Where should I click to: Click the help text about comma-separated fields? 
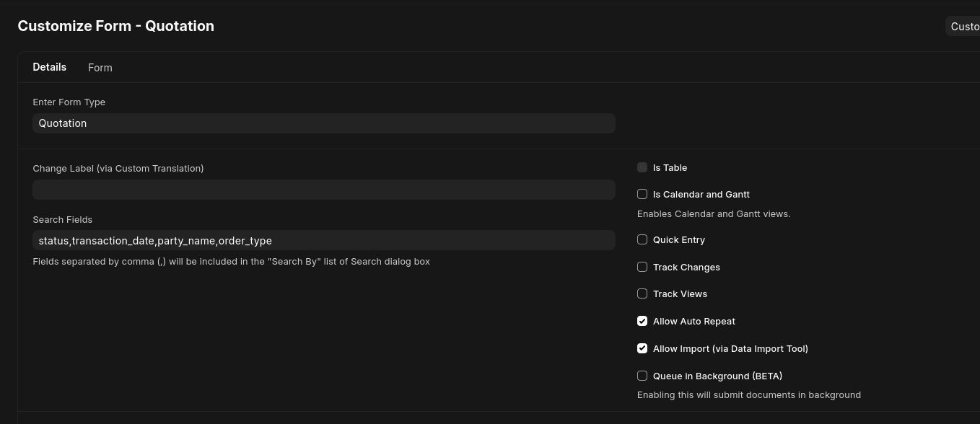[232, 262]
